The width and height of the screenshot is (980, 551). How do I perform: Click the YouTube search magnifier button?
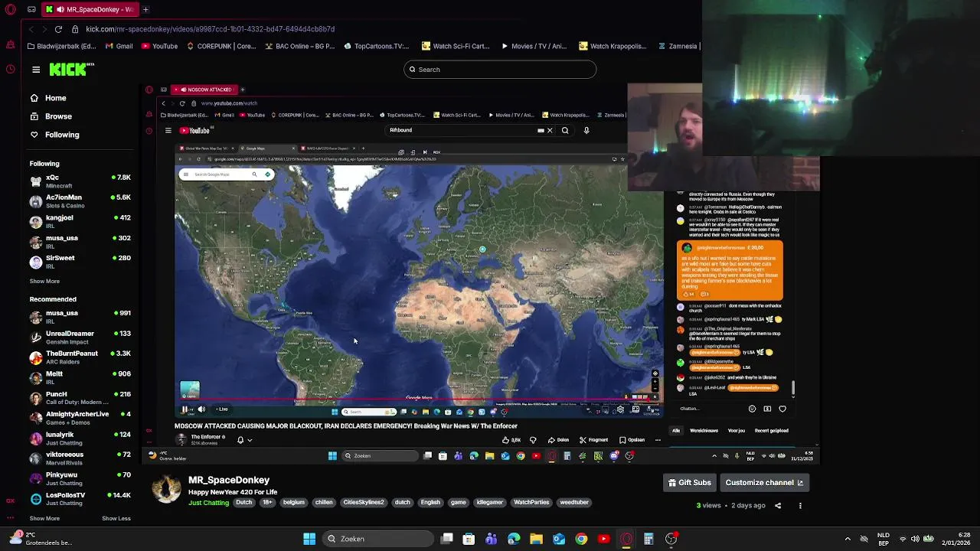point(565,130)
